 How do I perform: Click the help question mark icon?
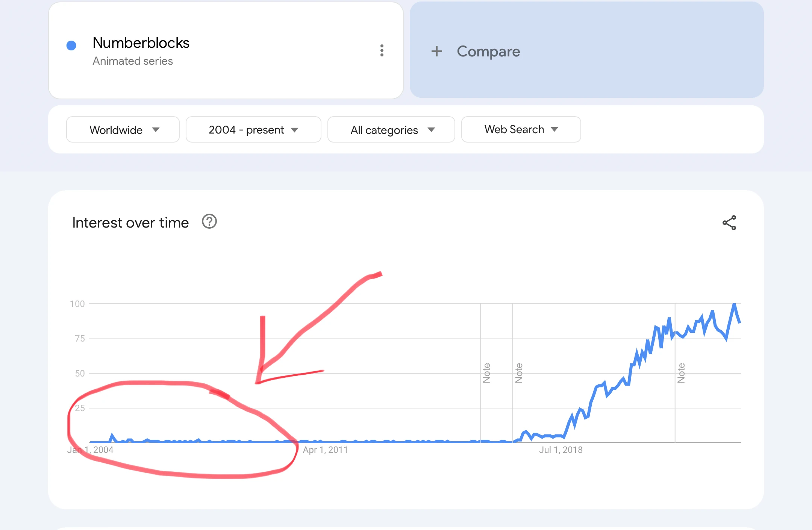(x=209, y=222)
